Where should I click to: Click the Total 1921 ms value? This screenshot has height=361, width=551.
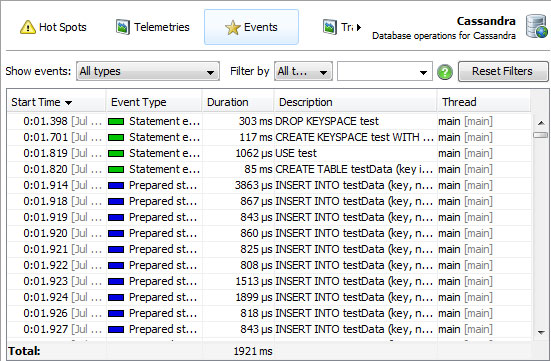[253, 351]
